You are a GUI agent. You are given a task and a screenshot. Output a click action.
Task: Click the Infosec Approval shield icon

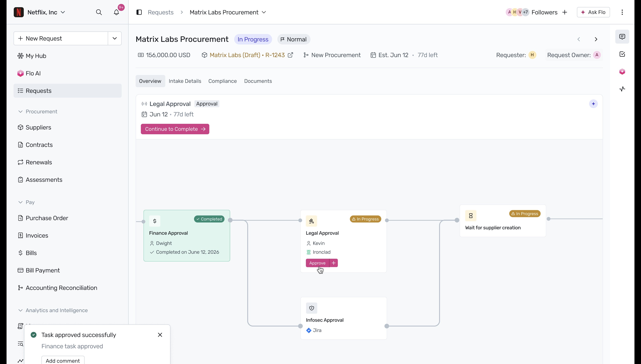[312, 308]
